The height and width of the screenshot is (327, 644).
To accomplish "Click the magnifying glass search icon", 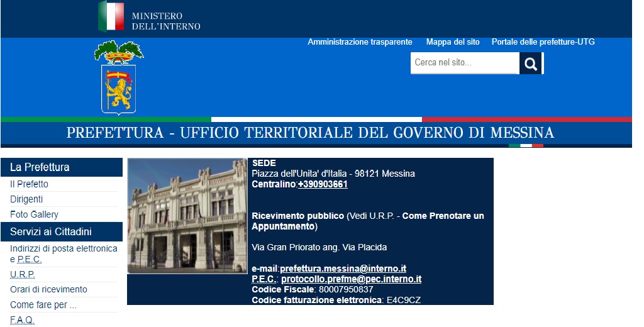I will (x=530, y=64).
